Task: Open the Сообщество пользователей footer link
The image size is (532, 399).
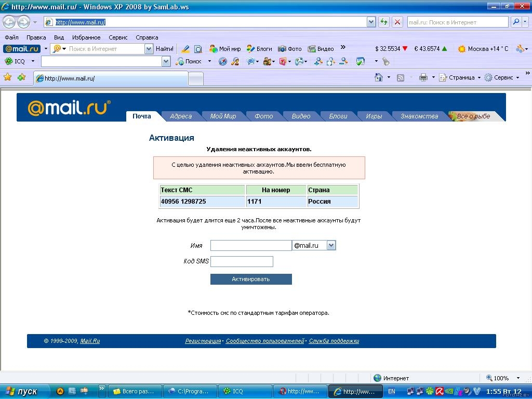Action: (x=265, y=341)
